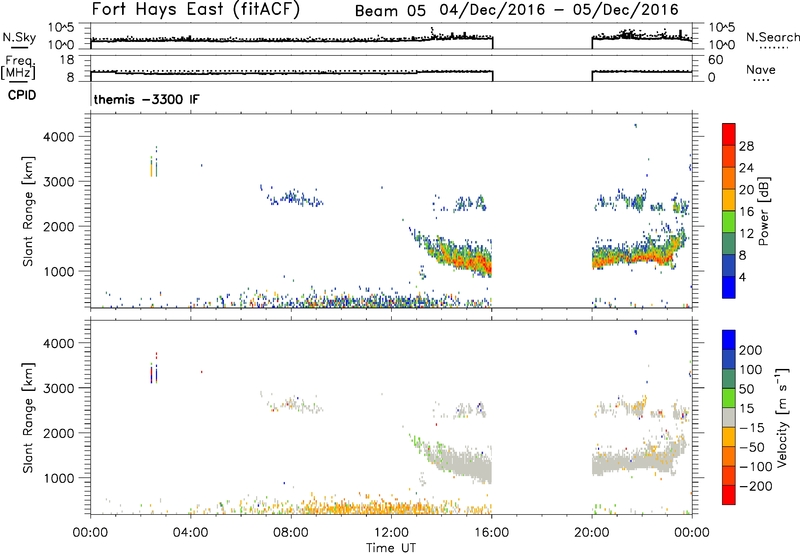Click the strong power echo band near 15:00
The width and height of the screenshot is (800, 554).
459,259
